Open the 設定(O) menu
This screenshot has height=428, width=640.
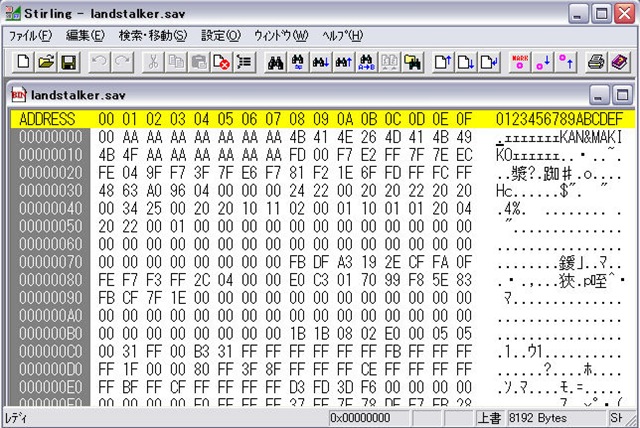point(221,36)
